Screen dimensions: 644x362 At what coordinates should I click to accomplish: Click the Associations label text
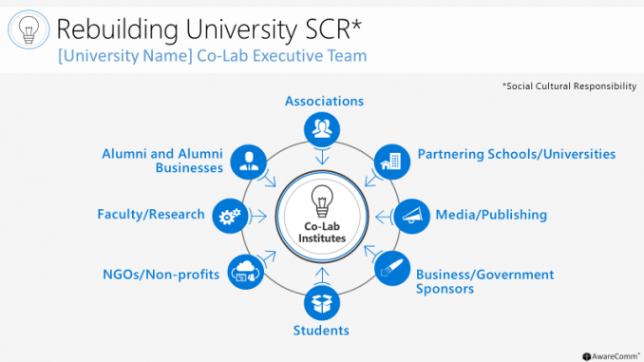tap(324, 101)
